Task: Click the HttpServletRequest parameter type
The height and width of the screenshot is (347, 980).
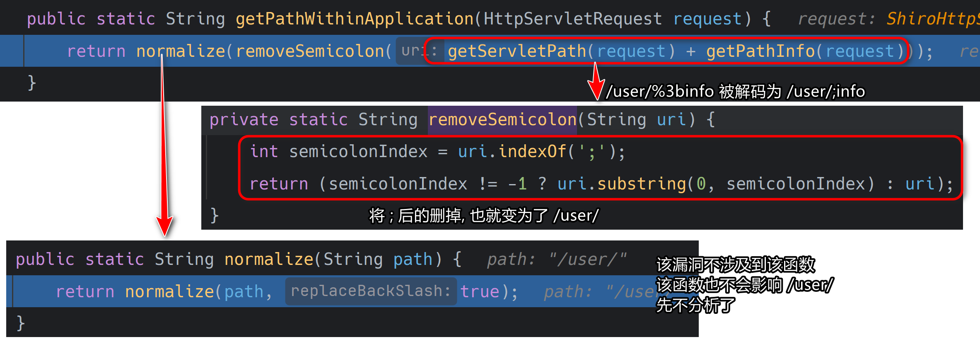Action: tap(573, 19)
